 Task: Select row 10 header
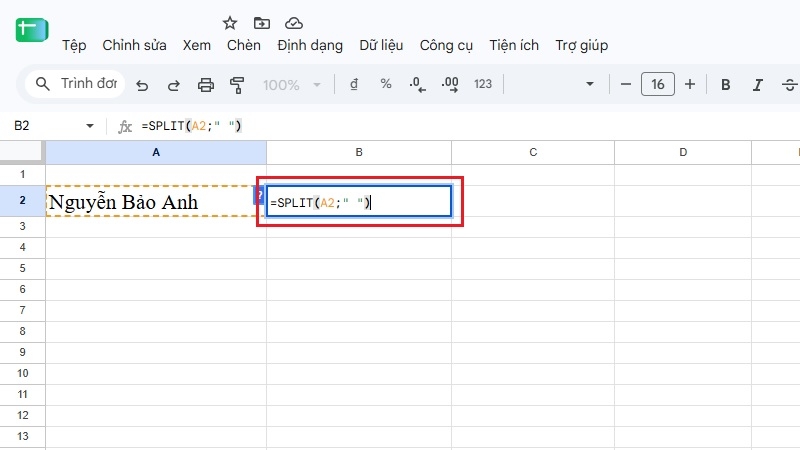(22, 373)
